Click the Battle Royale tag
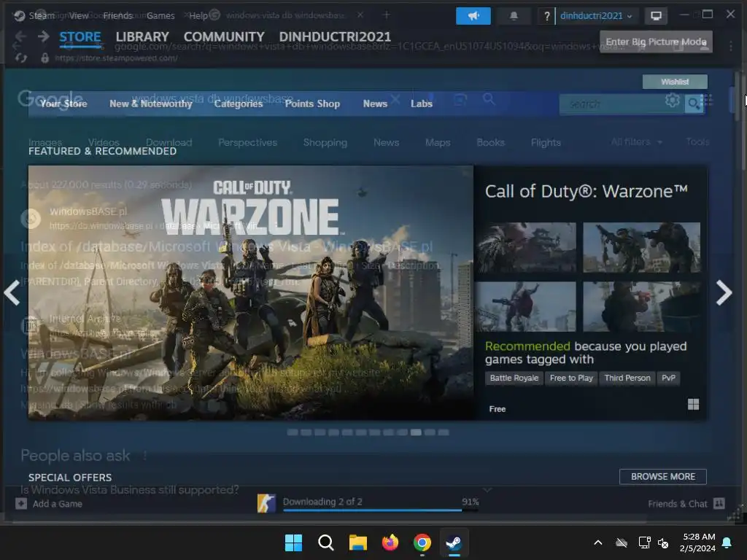 pos(514,378)
